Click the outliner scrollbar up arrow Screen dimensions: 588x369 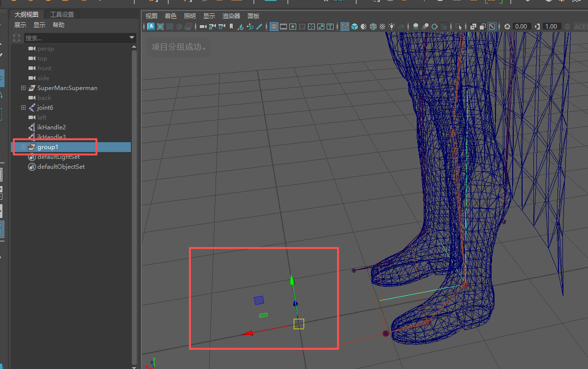click(x=134, y=47)
